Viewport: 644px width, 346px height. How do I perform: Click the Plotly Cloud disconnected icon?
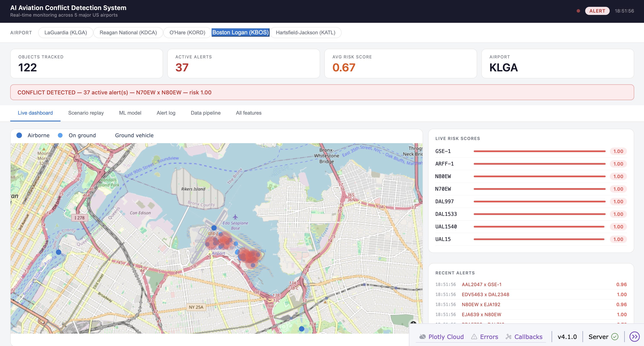coord(422,336)
